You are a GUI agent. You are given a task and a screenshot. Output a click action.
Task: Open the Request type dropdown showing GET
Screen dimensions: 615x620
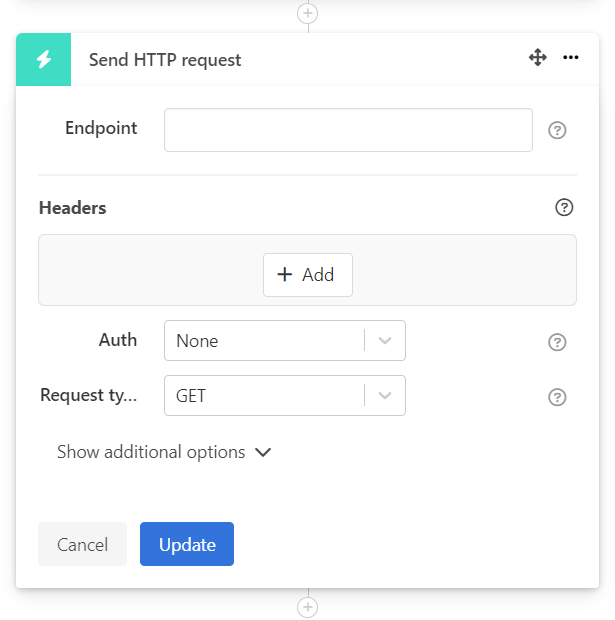point(265,396)
